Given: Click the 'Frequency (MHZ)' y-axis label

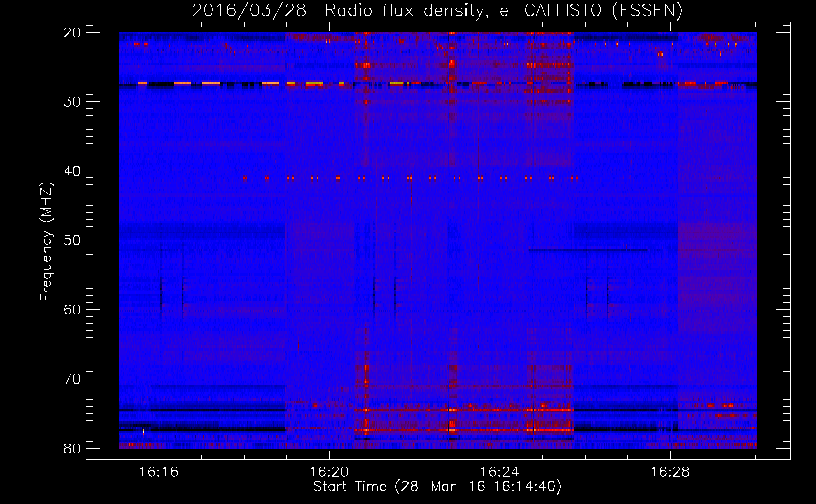Looking at the screenshot, I should 46,242.
